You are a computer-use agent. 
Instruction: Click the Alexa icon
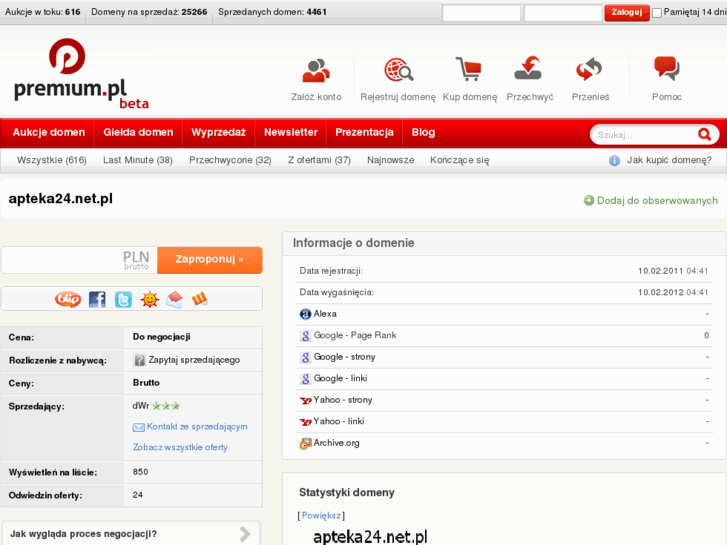[x=305, y=314]
